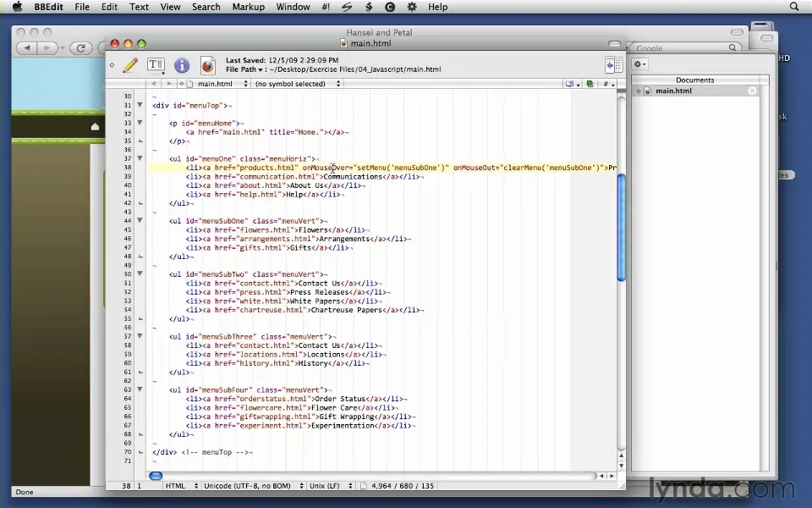Open the Unicode (UTF-8, no BOM) encoding popup
Image resolution: width=812 pixels, height=508 pixels.
point(253,486)
